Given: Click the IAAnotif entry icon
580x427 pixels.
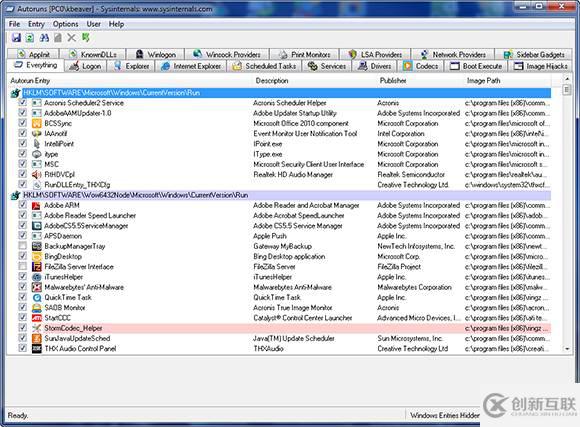Looking at the screenshot, I should click(37, 134).
